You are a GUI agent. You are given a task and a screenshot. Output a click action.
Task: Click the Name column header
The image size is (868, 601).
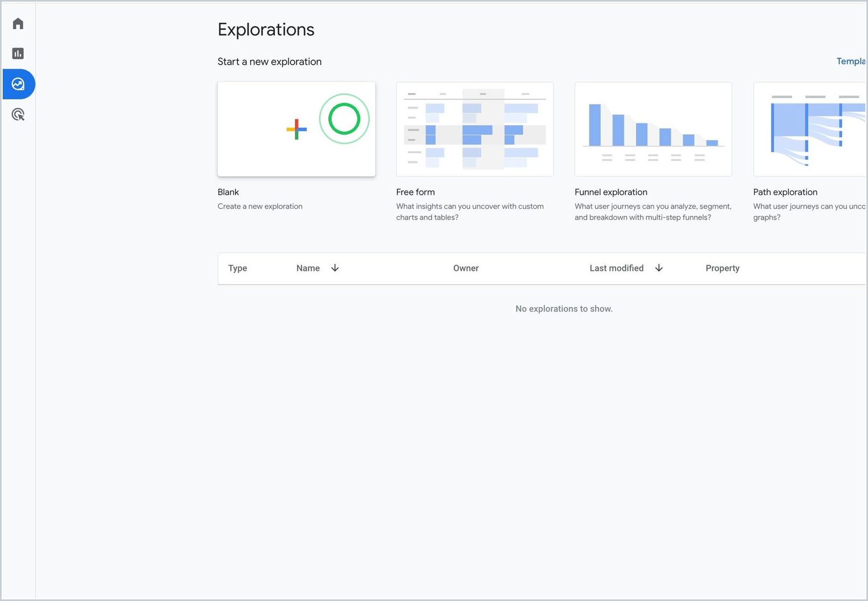(x=308, y=268)
